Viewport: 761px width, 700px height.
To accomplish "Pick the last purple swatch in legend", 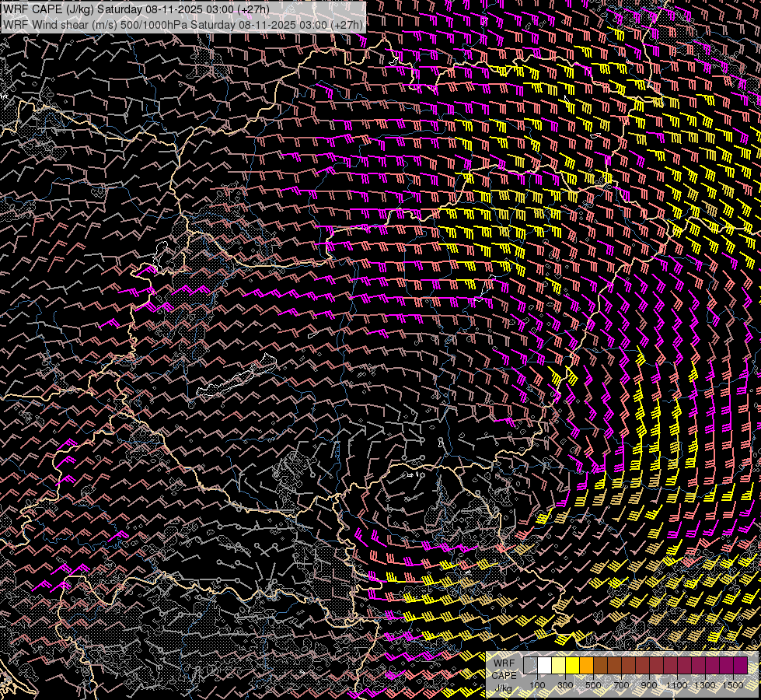I will (740, 666).
